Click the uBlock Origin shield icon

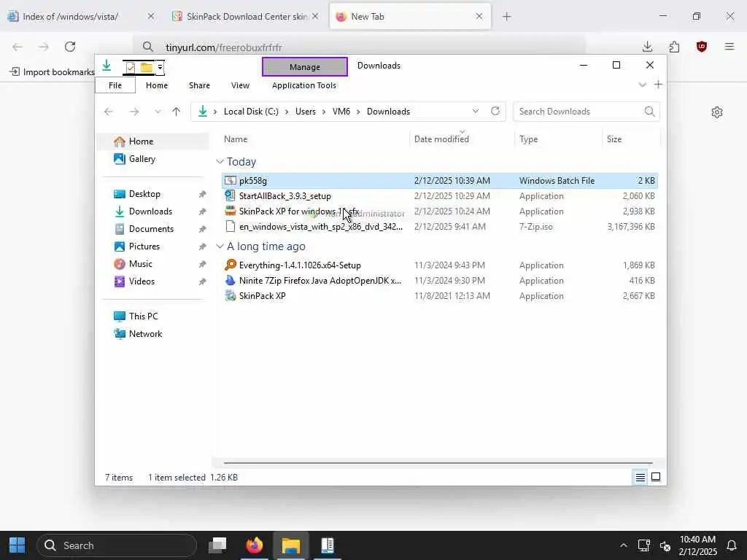click(x=701, y=47)
